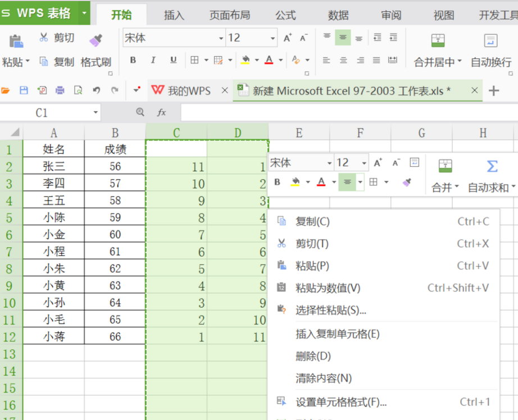Open print preview from quick toolbar

[78, 90]
